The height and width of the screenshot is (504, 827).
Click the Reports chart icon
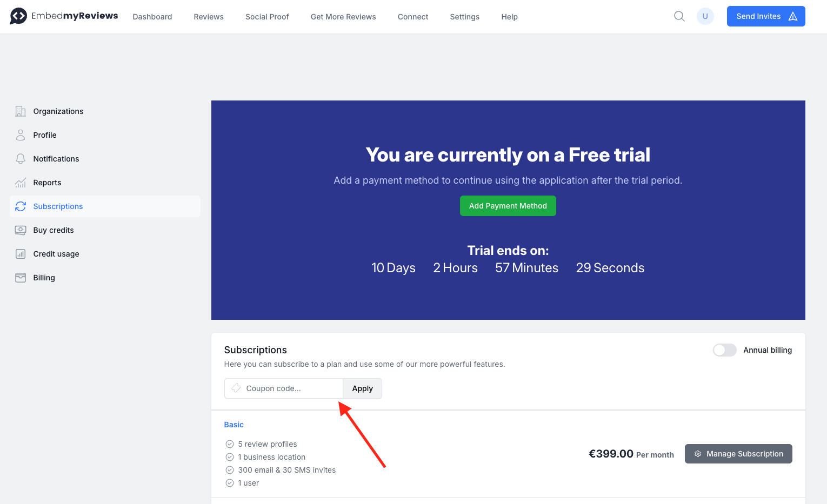point(21,183)
